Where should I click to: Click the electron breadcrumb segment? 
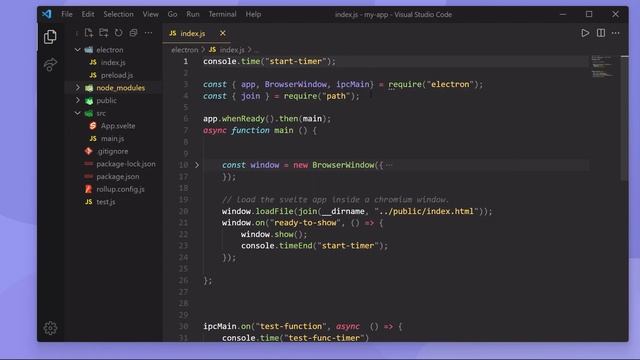(184, 50)
